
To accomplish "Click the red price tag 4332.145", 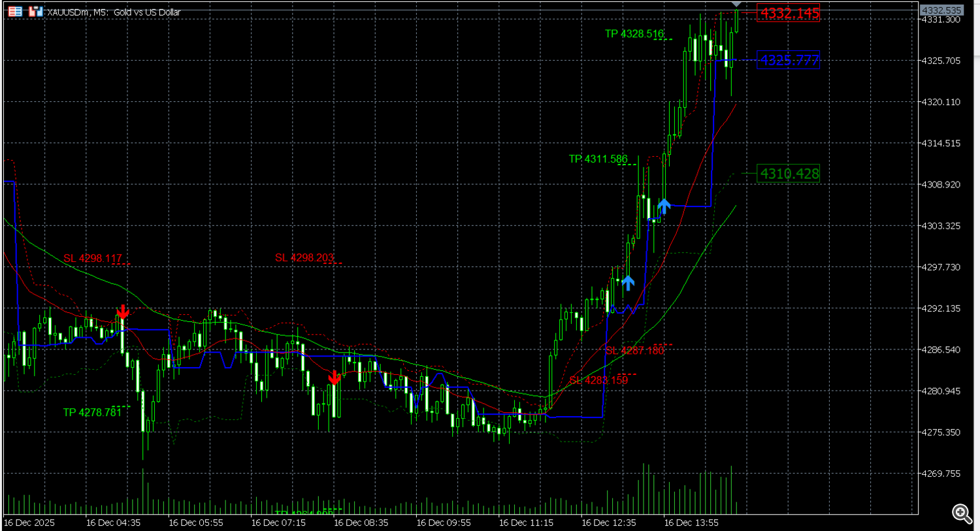I will pyautogui.click(x=787, y=14).
